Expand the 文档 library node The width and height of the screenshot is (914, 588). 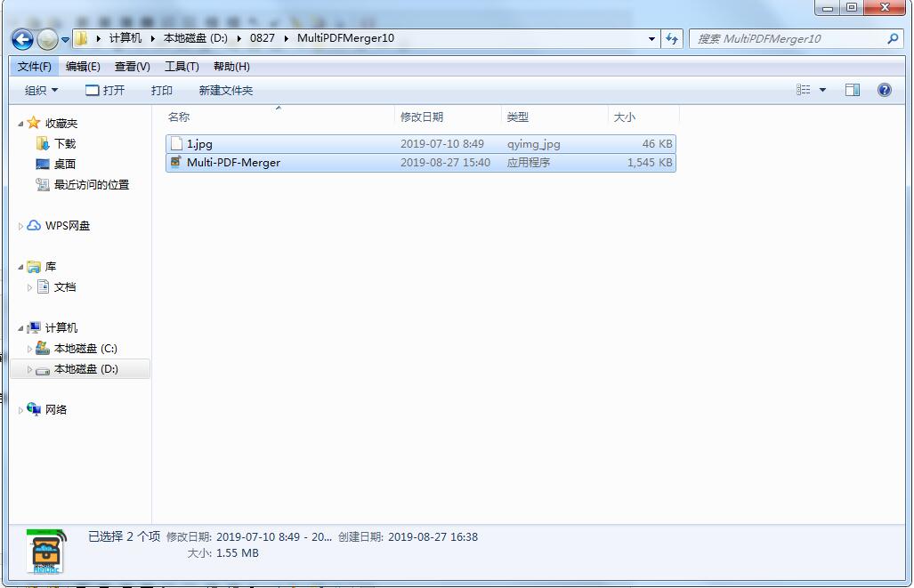pyautogui.click(x=29, y=287)
